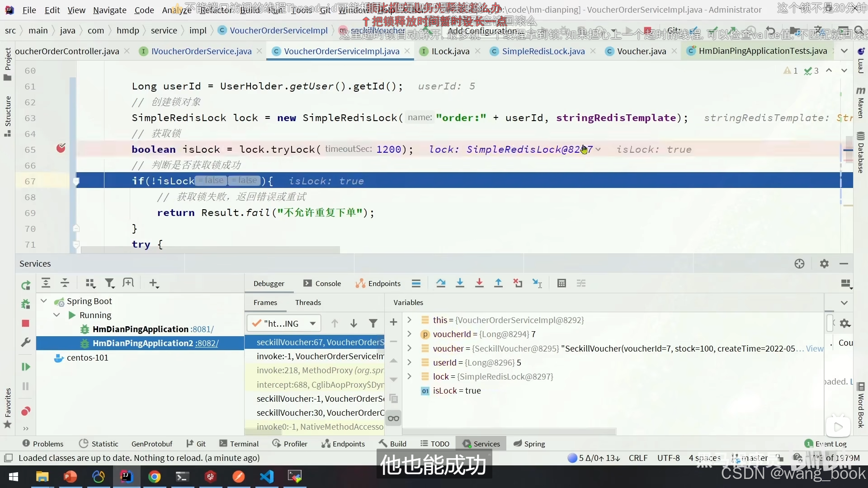
Task: Switch to SimpleRedisLock.java editor tab
Action: tap(543, 51)
